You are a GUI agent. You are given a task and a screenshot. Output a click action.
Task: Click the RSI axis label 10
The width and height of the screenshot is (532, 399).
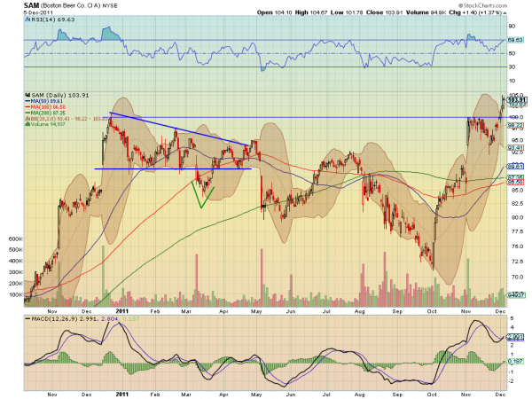(512, 81)
